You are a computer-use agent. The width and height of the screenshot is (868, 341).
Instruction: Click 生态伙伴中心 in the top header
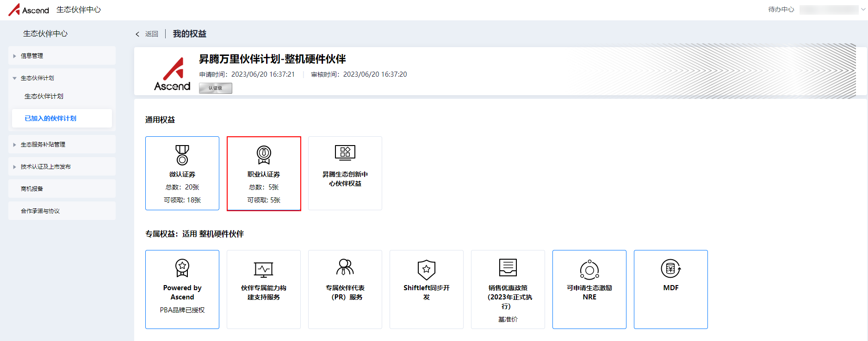pyautogui.click(x=79, y=10)
